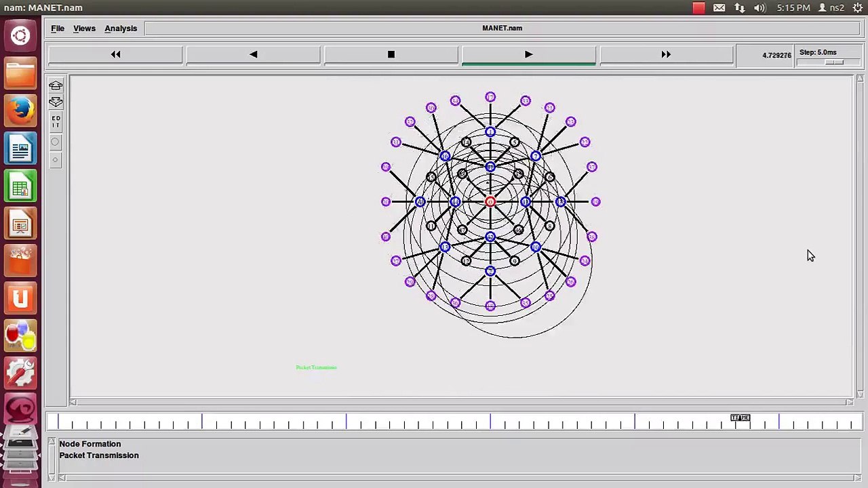Viewport: 868px width, 488px height.
Task: Rewind the animation with the double-left arrows
Action: [116, 54]
